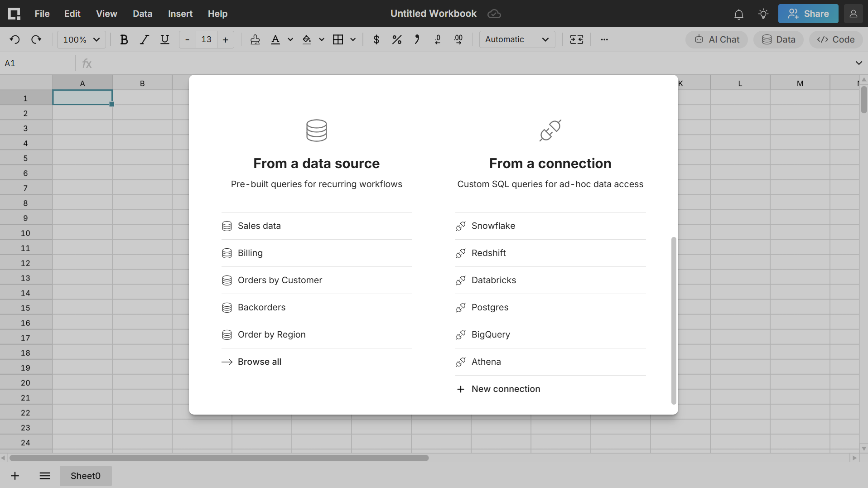Click the app logo icon
This screenshot has width=868, height=488.
[14, 14]
